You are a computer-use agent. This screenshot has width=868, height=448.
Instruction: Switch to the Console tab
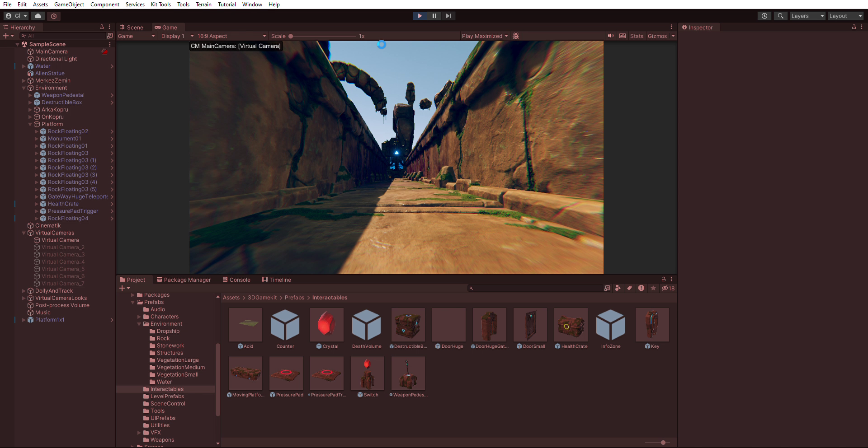236,280
